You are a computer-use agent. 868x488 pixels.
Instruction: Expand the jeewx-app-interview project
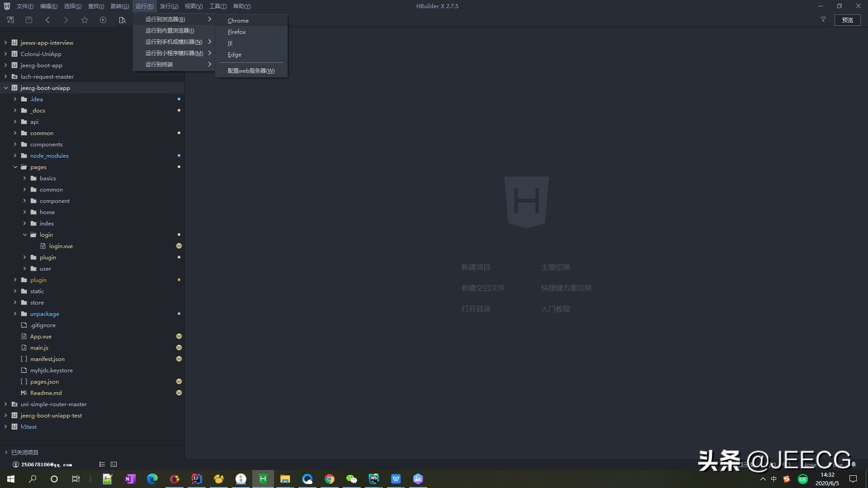[x=5, y=42]
